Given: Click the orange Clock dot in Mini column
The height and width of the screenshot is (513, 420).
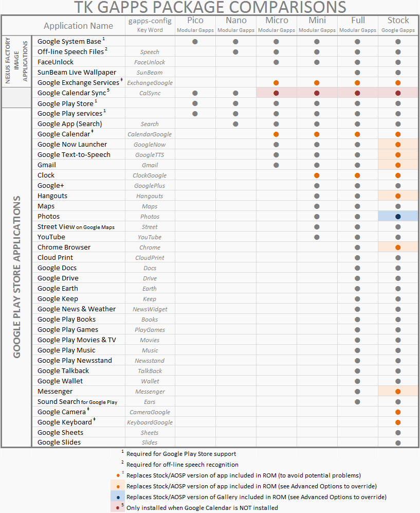Looking at the screenshot, I should click(x=317, y=175).
